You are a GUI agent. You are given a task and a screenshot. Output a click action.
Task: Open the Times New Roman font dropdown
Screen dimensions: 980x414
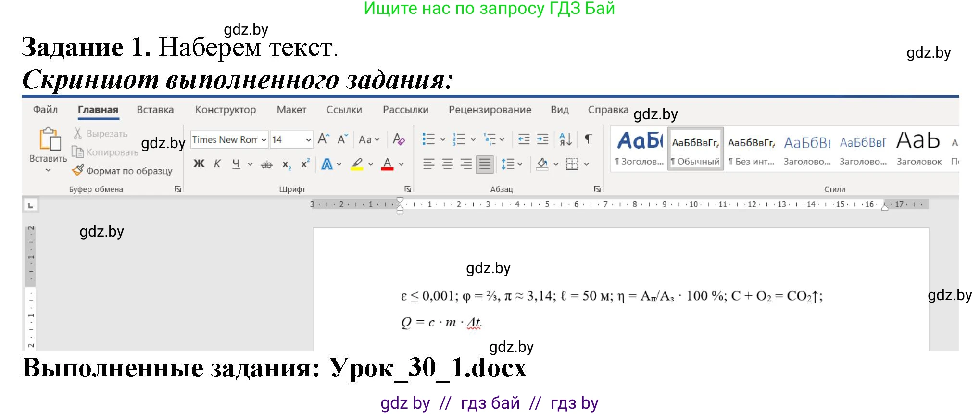pyautogui.click(x=264, y=140)
